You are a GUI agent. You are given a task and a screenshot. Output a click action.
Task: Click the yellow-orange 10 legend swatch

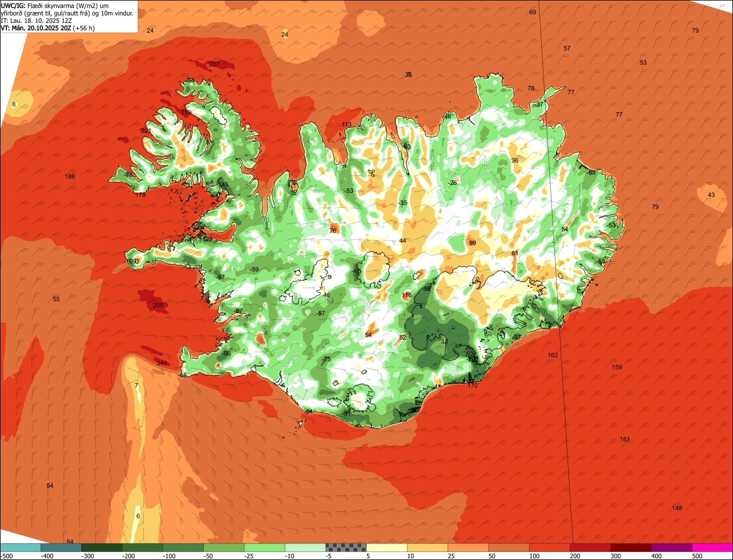point(427,547)
